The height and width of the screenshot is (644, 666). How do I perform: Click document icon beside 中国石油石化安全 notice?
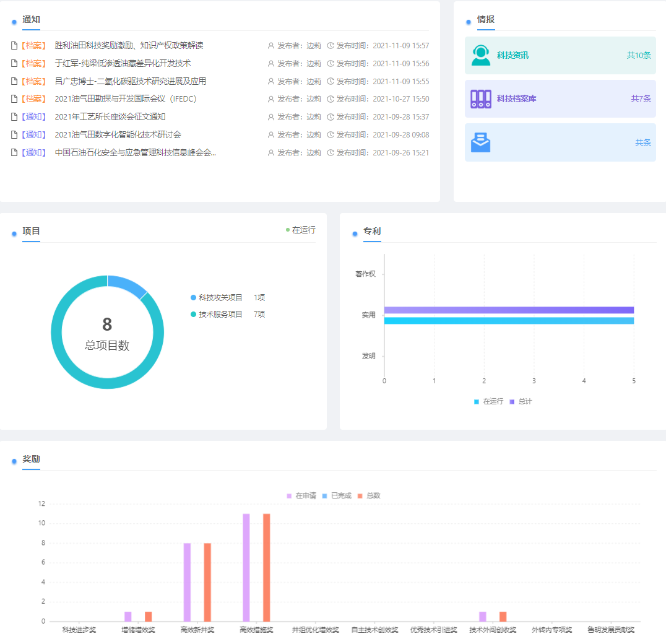pyautogui.click(x=14, y=153)
